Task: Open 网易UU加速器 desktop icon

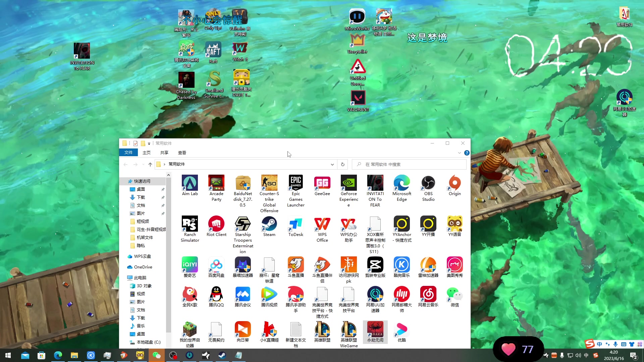Action: click(x=625, y=103)
